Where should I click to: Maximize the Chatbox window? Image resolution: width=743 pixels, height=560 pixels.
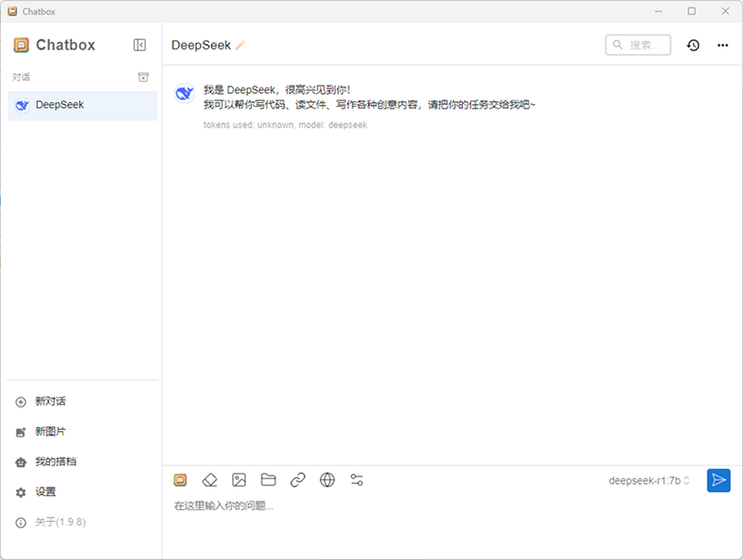(x=692, y=11)
